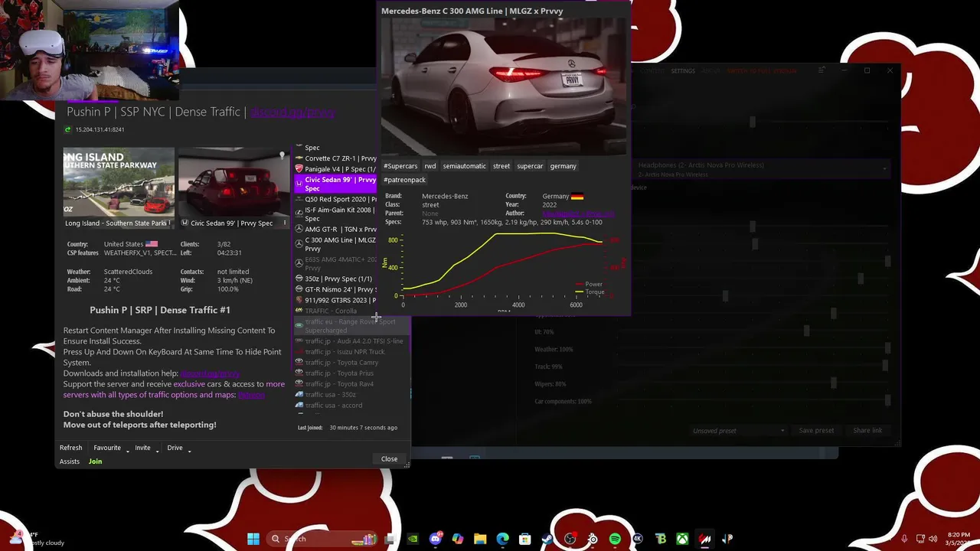The height and width of the screenshot is (551, 980).
Task: Click the Drive button
Action: (175, 448)
